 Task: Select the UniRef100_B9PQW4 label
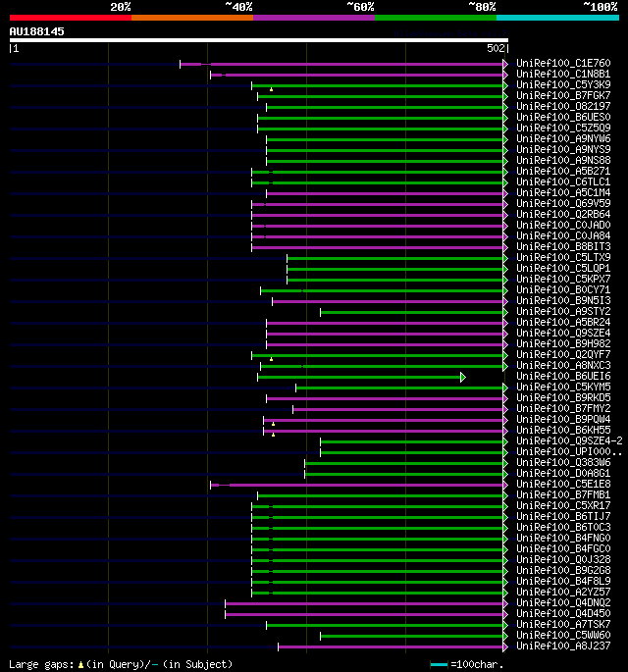pos(563,420)
